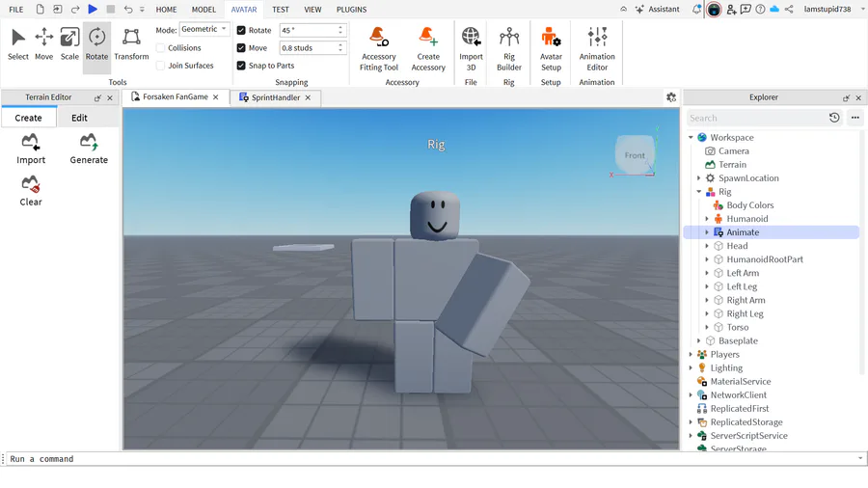Click the user avatar picture
868x488 pixels.
pyautogui.click(x=714, y=9)
